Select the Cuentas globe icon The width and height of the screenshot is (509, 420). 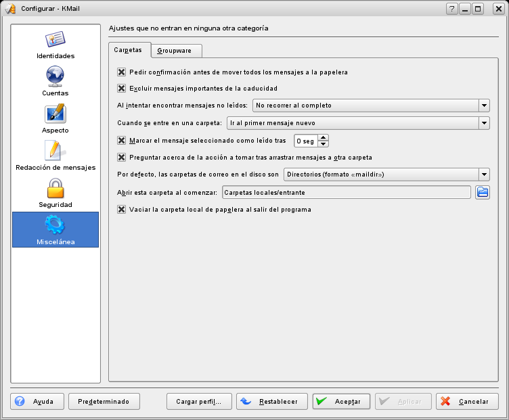[x=56, y=76]
